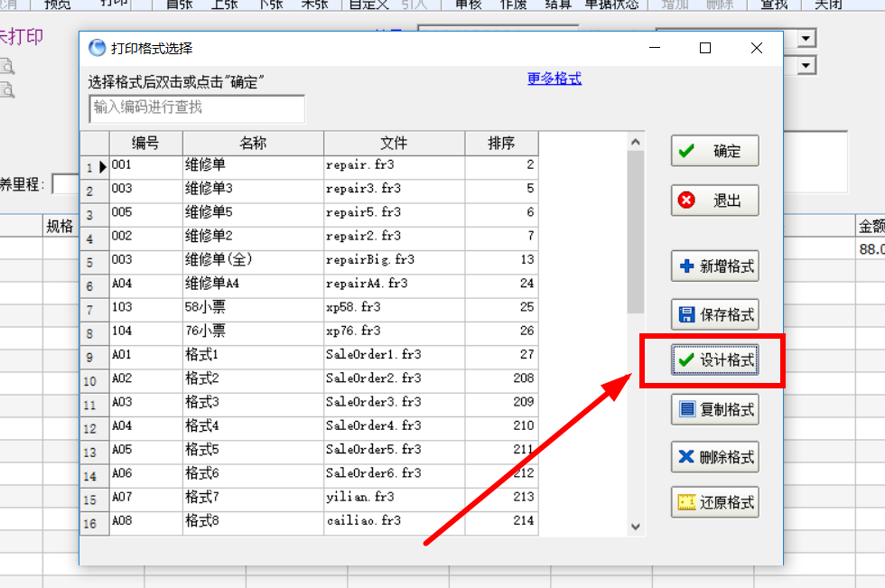The image size is (885, 588).
Task: Click the cailiao.fr3 file cell
Action: pos(394,521)
